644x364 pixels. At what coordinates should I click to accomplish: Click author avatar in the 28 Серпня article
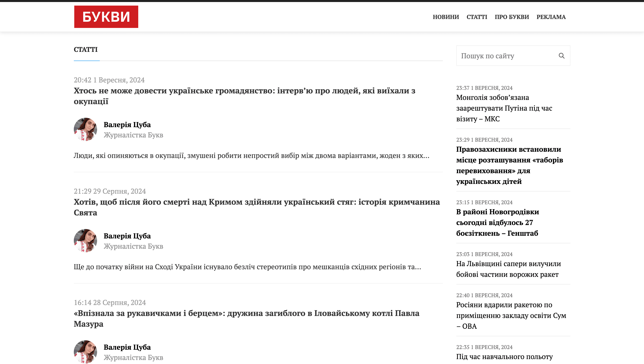click(85, 351)
